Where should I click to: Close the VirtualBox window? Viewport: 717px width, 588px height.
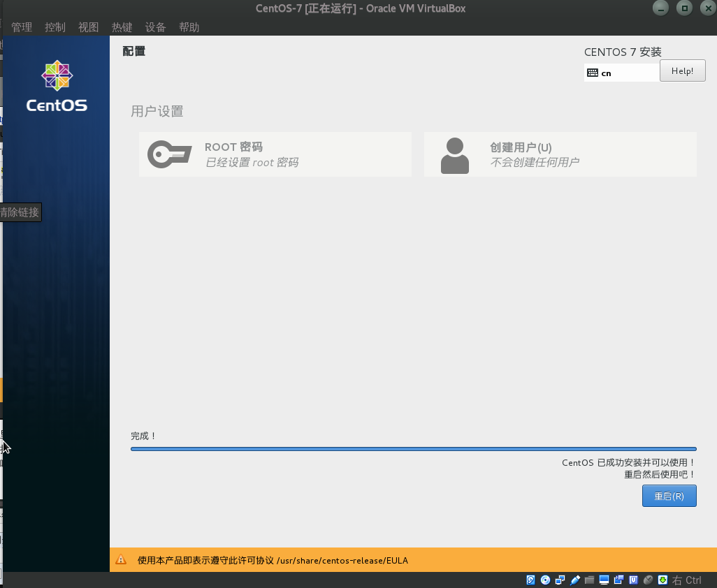pos(709,8)
